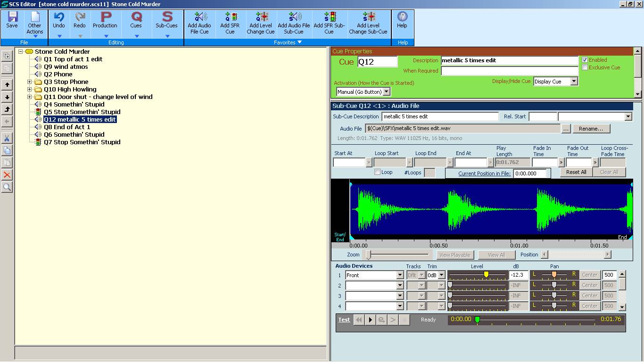644x362 pixels.
Task: Expand the Q3 Stop Phone folder
Action: pos(30,82)
